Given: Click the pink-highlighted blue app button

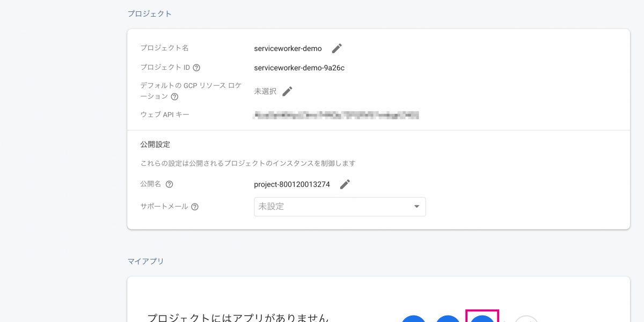Looking at the screenshot, I should point(482,318).
